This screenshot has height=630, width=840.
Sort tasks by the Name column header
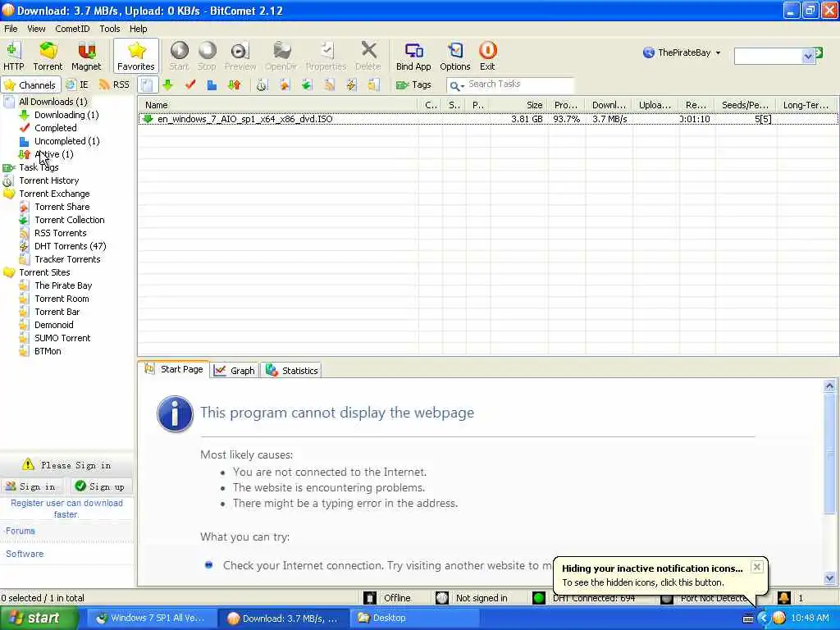point(277,105)
